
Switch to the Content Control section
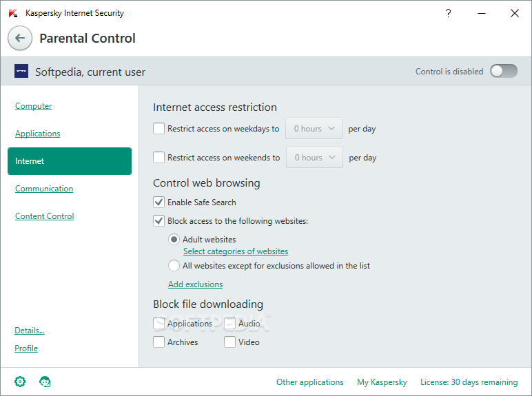tap(44, 216)
